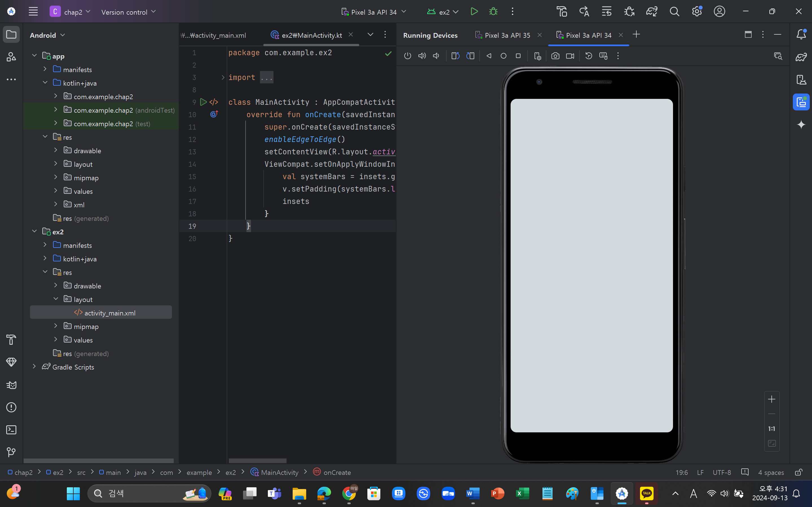The image size is (812, 507).
Task: Click the zoom in button on emulator
Action: click(x=772, y=399)
